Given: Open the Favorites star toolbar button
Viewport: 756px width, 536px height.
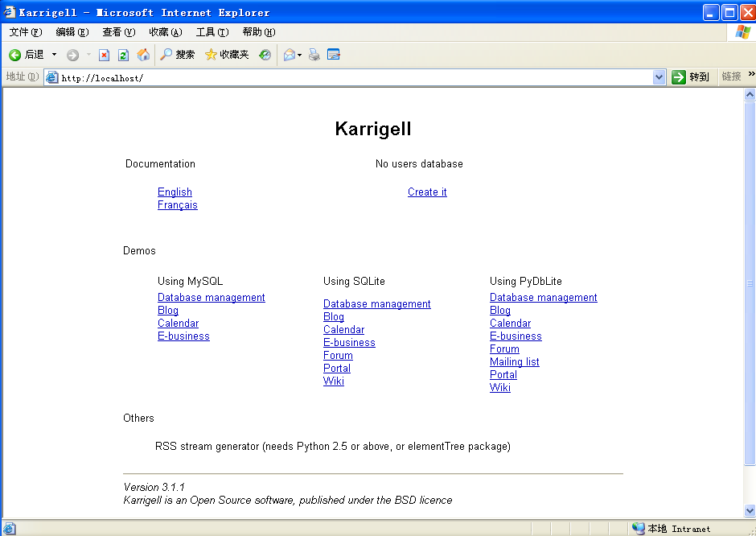Looking at the screenshot, I should (227, 55).
